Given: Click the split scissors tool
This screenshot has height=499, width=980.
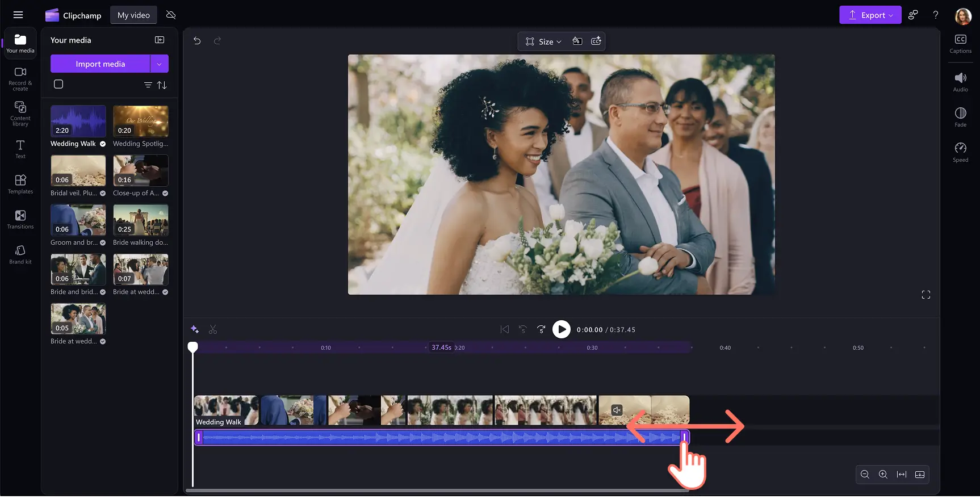Looking at the screenshot, I should (213, 329).
